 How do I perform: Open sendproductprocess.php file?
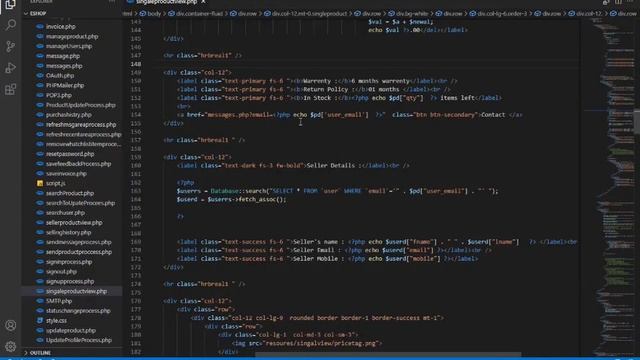tap(79, 252)
